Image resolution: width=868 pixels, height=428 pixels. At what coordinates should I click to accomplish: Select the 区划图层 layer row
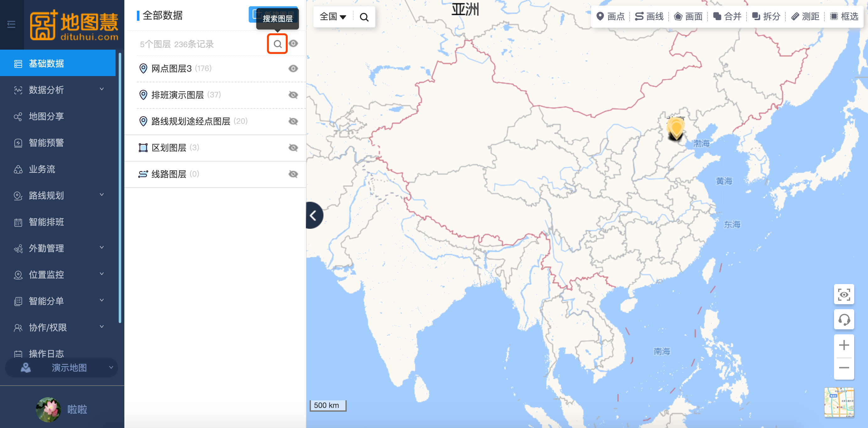(x=215, y=148)
